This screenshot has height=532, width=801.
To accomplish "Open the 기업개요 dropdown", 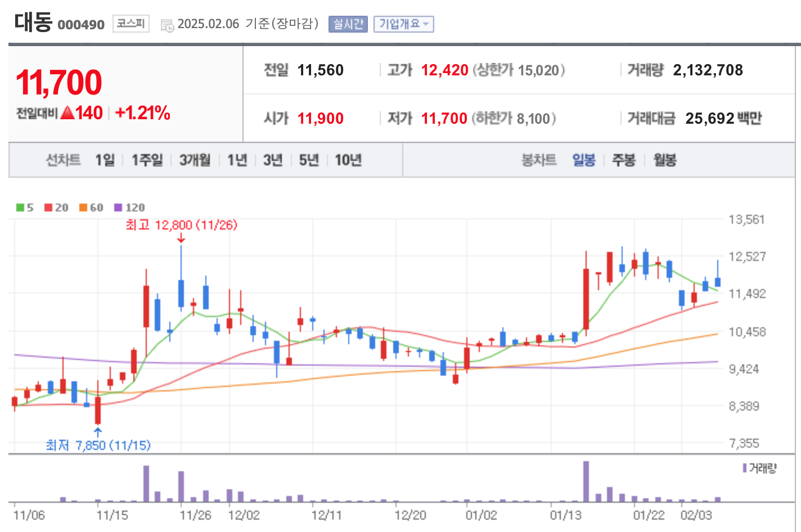I will tap(404, 24).
